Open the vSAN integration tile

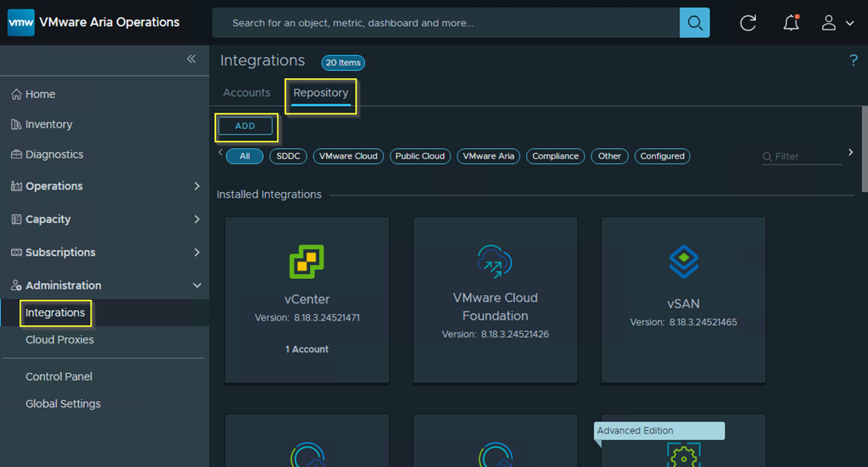(x=683, y=299)
